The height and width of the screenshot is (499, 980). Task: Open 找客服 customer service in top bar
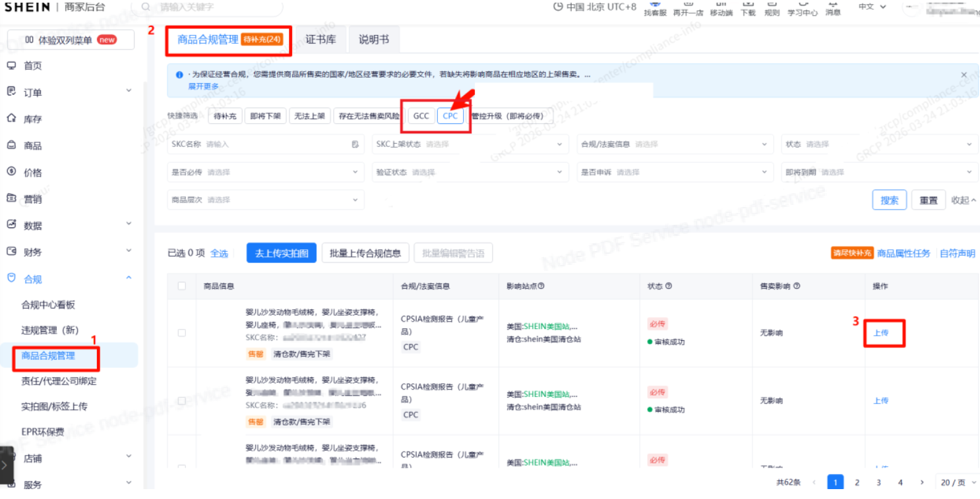coord(655,9)
